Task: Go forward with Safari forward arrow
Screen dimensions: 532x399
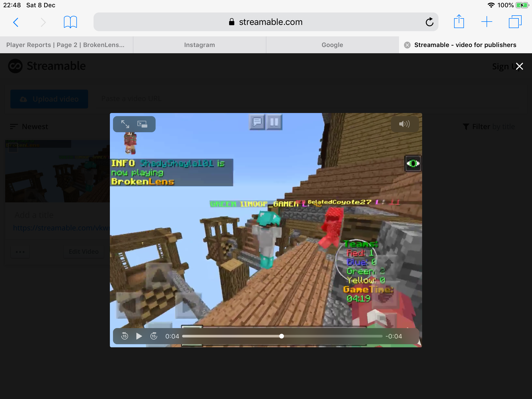Action: pyautogui.click(x=43, y=22)
